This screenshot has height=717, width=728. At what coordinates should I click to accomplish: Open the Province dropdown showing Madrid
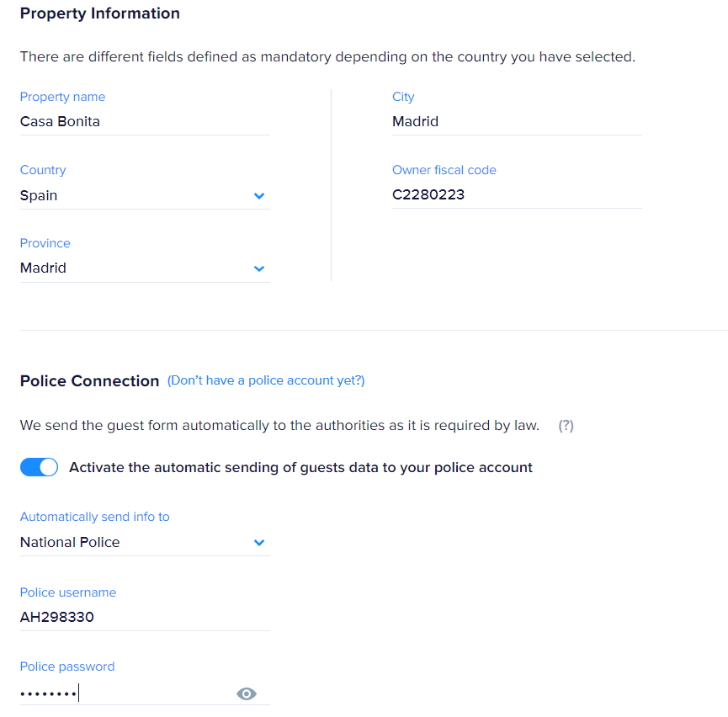click(135, 268)
